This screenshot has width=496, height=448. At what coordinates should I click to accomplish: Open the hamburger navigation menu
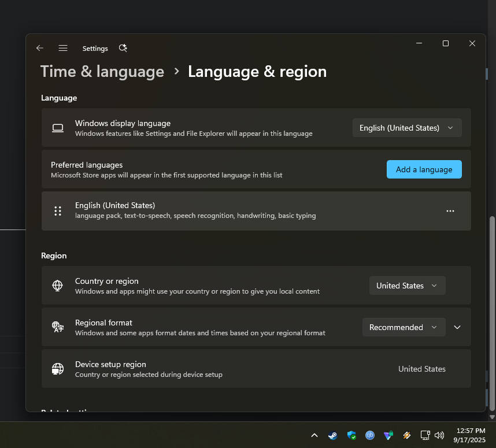coord(63,48)
